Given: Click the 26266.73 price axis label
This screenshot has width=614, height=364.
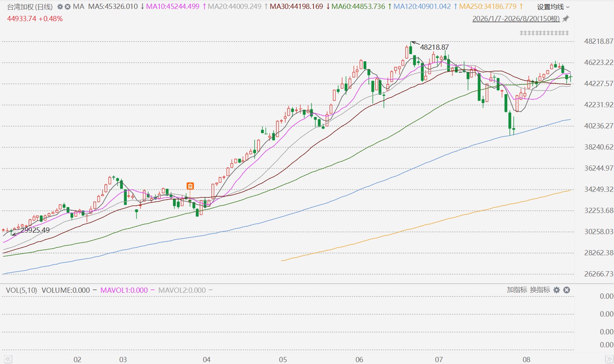Looking at the screenshot, I should click(x=599, y=274).
